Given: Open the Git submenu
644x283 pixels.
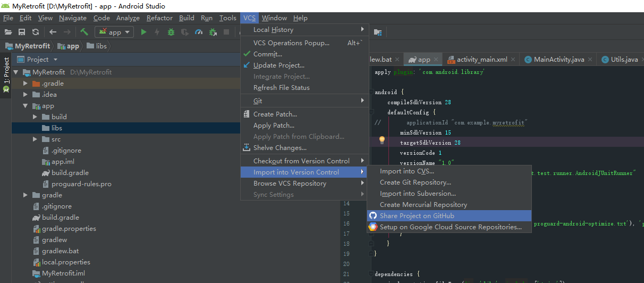Looking at the screenshot, I should click(304, 101).
